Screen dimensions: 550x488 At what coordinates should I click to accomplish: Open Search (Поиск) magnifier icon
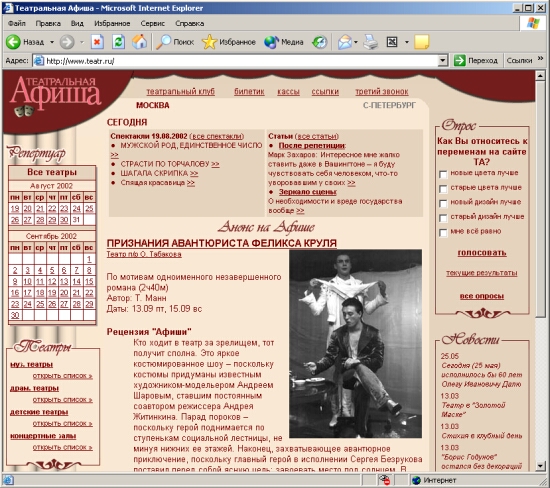[163, 42]
